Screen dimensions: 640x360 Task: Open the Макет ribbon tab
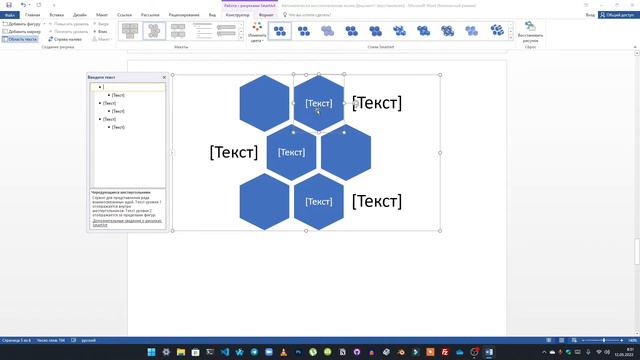pyautogui.click(x=102, y=15)
